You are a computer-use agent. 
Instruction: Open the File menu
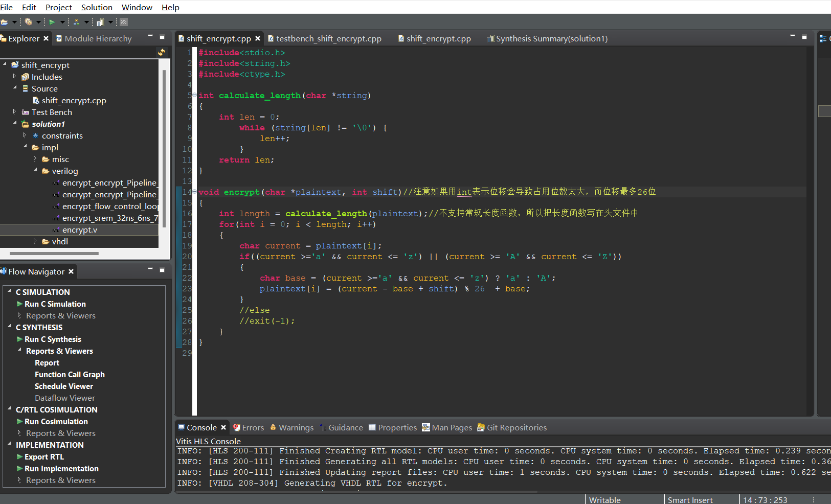coord(7,7)
